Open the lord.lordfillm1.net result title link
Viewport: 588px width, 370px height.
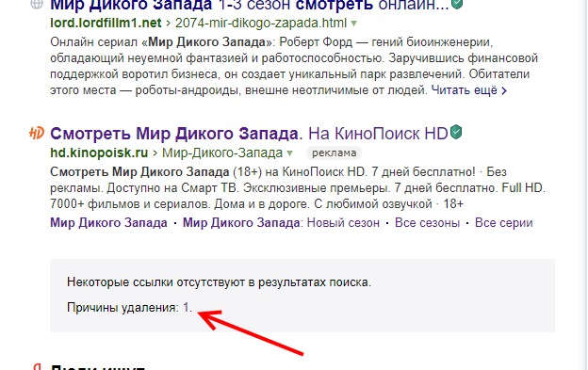(250, 6)
